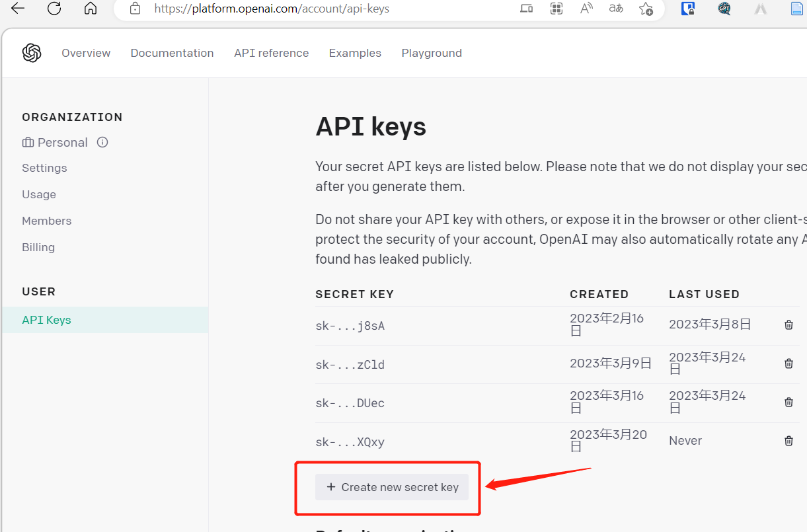Viewport: 807px width, 532px height.
Task: Go back with the browser back arrow
Action: (x=18, y=9)
